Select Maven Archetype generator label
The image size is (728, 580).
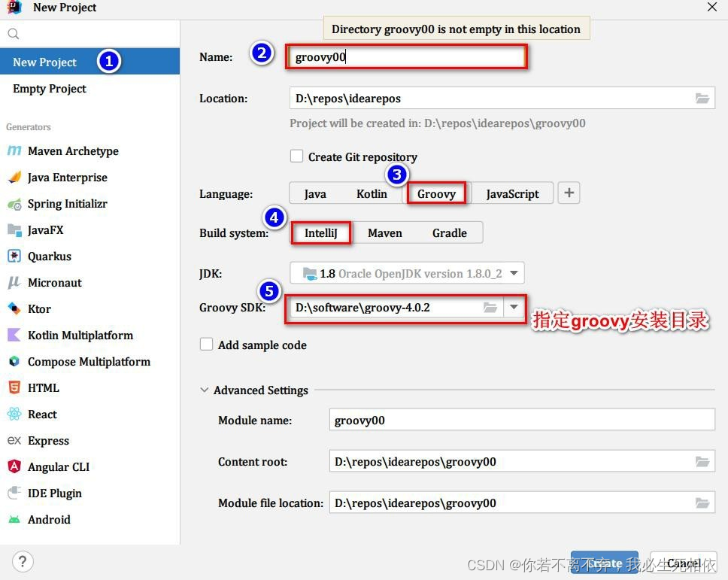(73, 151)
